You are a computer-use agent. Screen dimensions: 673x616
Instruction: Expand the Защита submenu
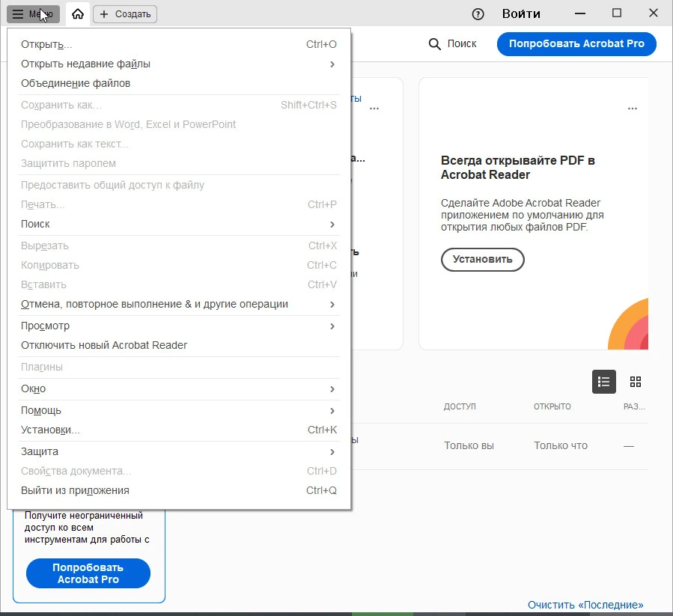[179, 451]
